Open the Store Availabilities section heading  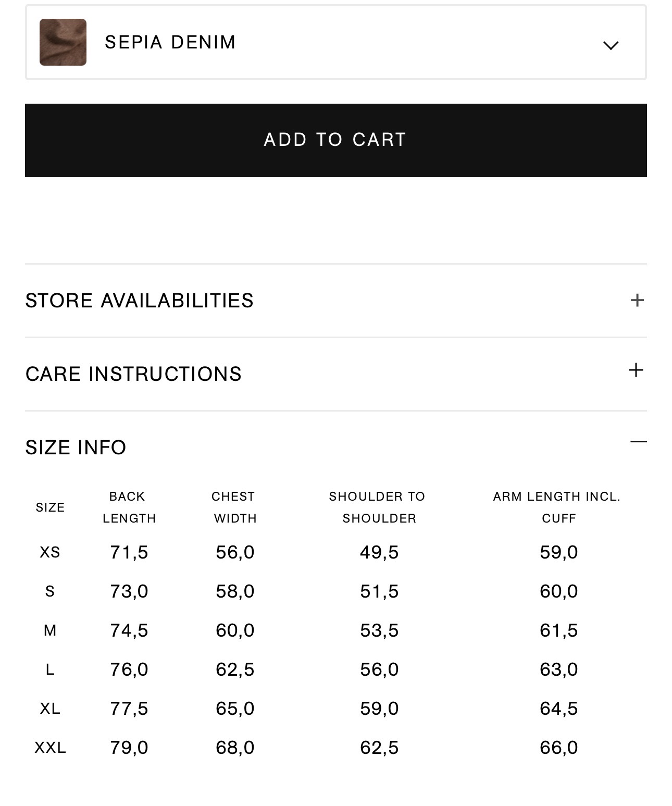point(140,301)
